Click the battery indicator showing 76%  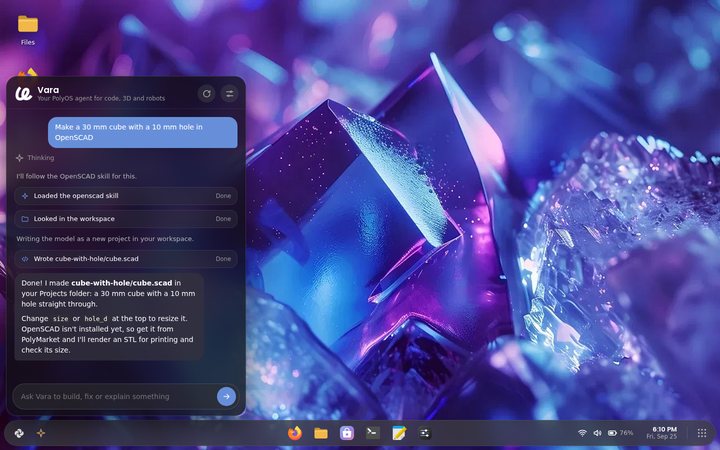(x=620, y=433)
